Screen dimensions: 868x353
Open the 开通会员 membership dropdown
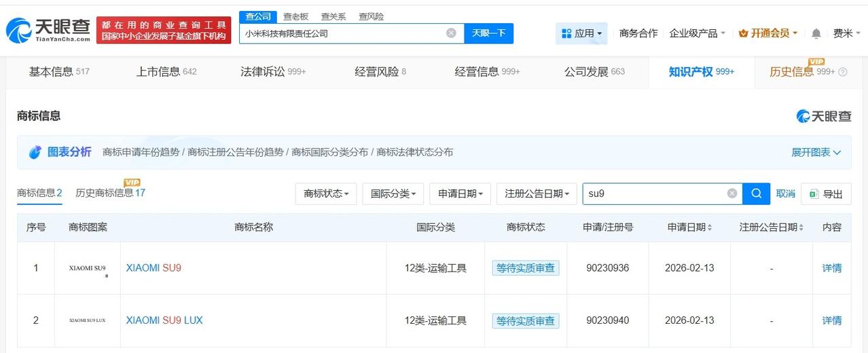768,33
